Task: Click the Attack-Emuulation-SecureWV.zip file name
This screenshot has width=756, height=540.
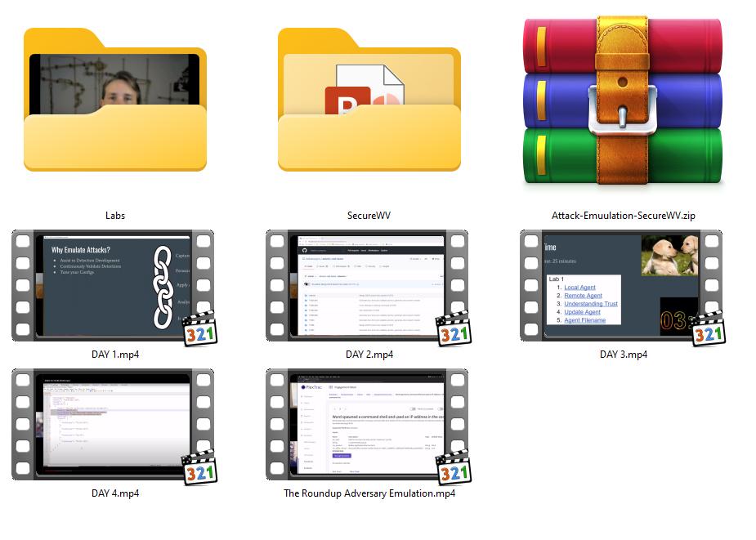Action: (623, 216)
